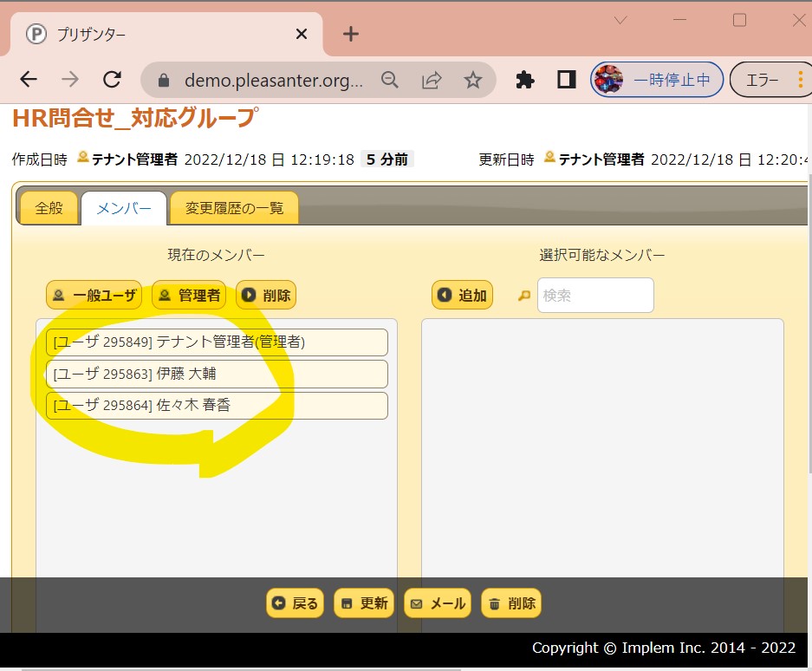Open the extensions puzzle icon
Screen dimensions: 812x671
525,80
